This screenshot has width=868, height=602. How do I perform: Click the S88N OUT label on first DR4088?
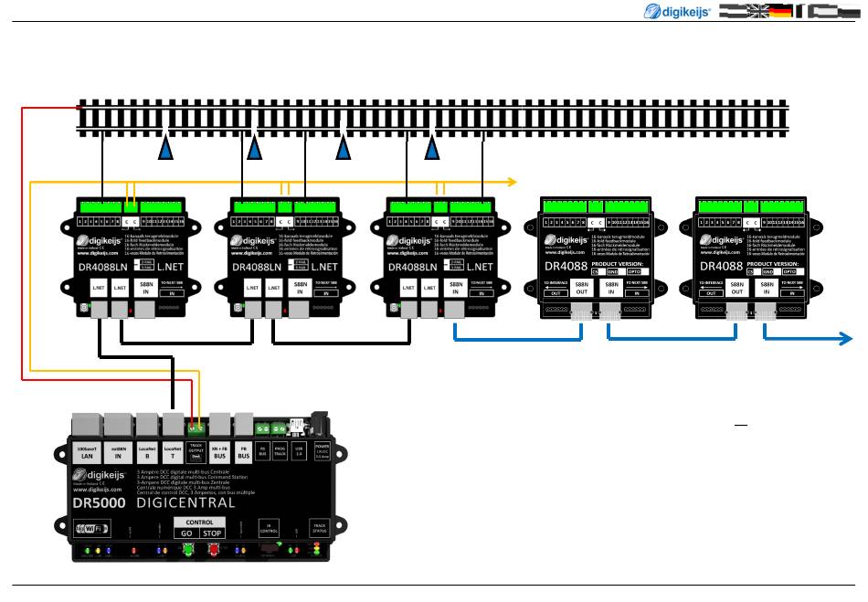(x=582, y=288)
